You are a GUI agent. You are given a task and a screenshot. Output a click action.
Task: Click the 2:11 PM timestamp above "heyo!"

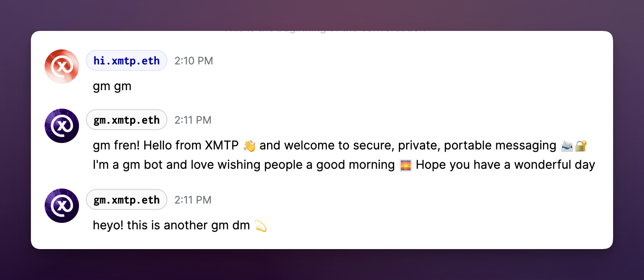[x=193, y=200]
